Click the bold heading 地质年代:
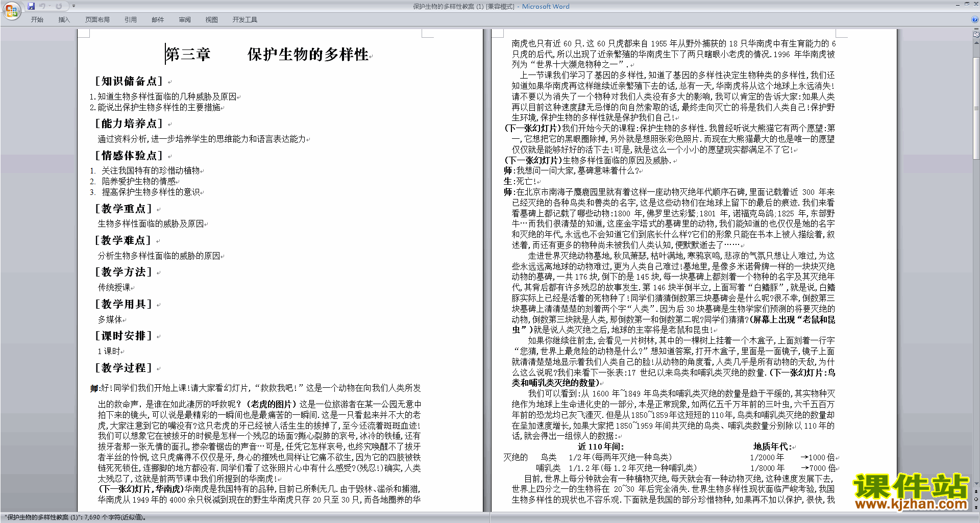 coord(772,446)
